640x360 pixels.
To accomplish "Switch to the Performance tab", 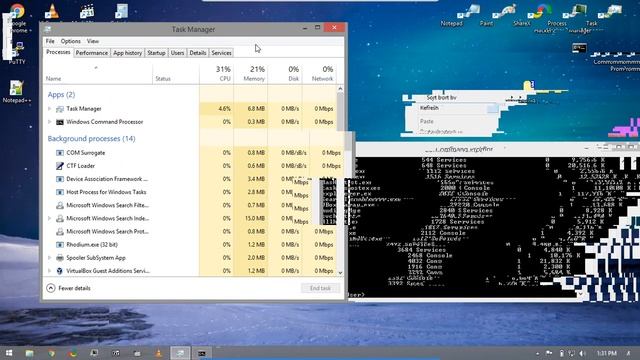I will pyautogui.click(x=92, y=53).
